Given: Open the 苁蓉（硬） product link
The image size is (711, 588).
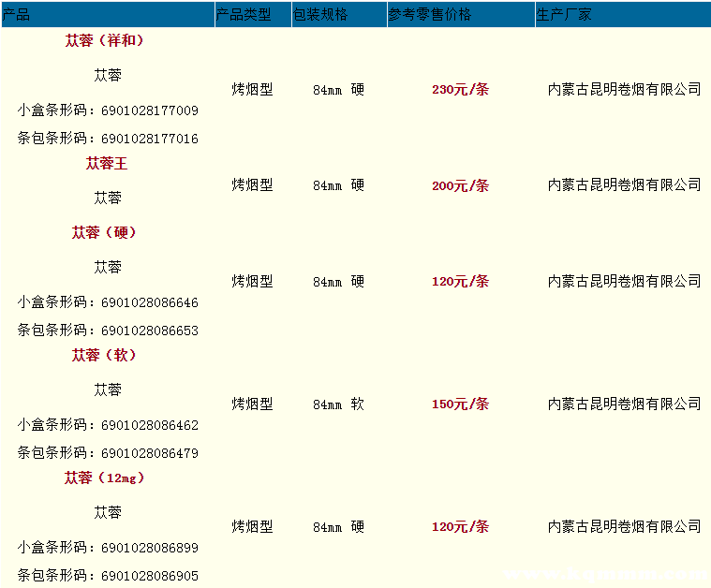Looking at the screenshot, I should [x=104, y=232].
